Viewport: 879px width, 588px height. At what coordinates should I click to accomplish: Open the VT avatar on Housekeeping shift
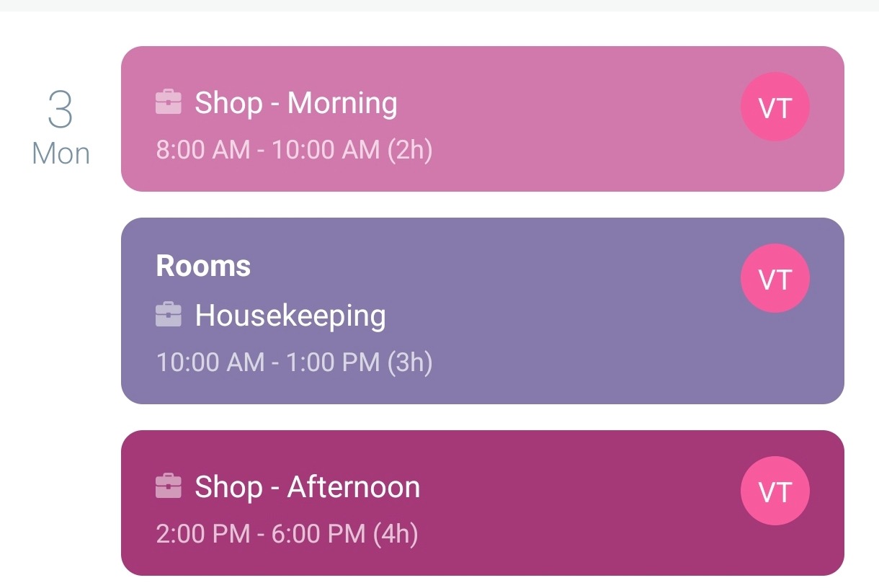click(x=775, y=279)
